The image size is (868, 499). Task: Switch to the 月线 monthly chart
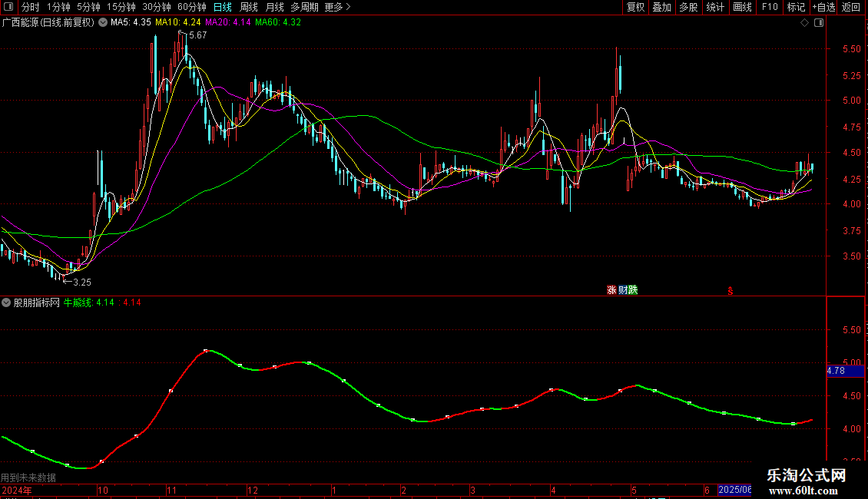274,7
